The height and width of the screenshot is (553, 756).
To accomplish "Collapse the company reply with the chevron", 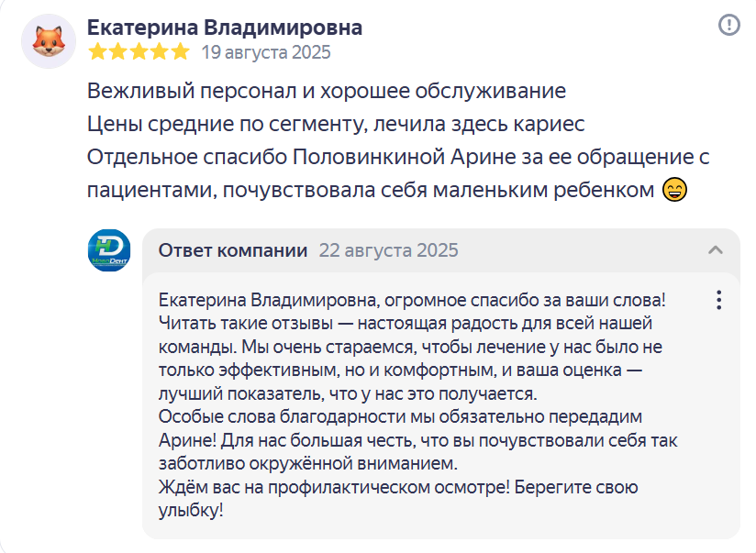I will (716, 249).
